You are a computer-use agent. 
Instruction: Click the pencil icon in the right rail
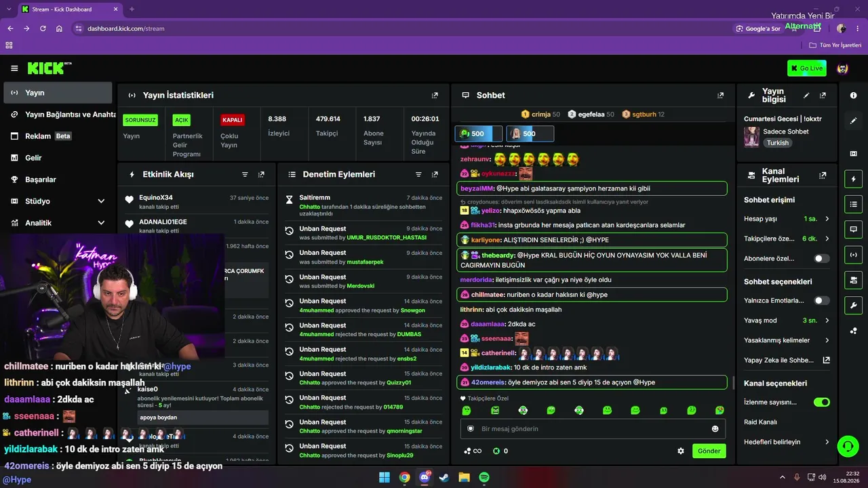(853, 121)
